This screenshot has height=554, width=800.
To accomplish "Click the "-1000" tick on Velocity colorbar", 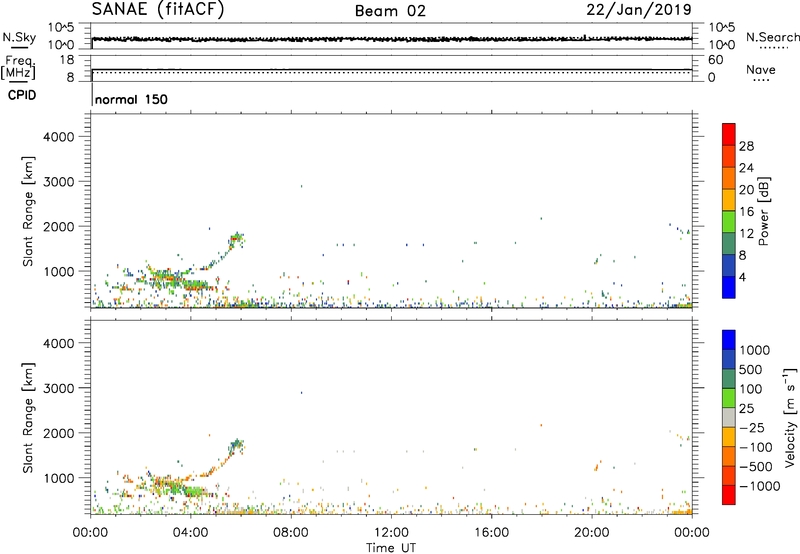I will (760, 486).
